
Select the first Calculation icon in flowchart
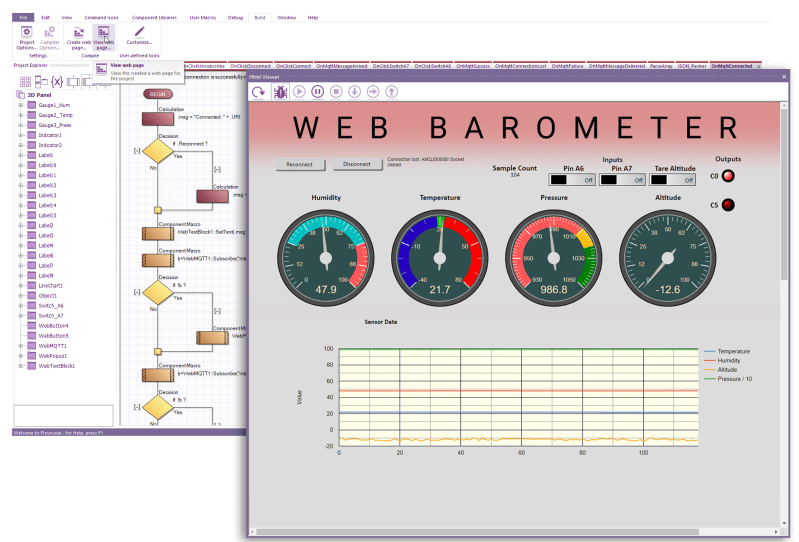158,119
